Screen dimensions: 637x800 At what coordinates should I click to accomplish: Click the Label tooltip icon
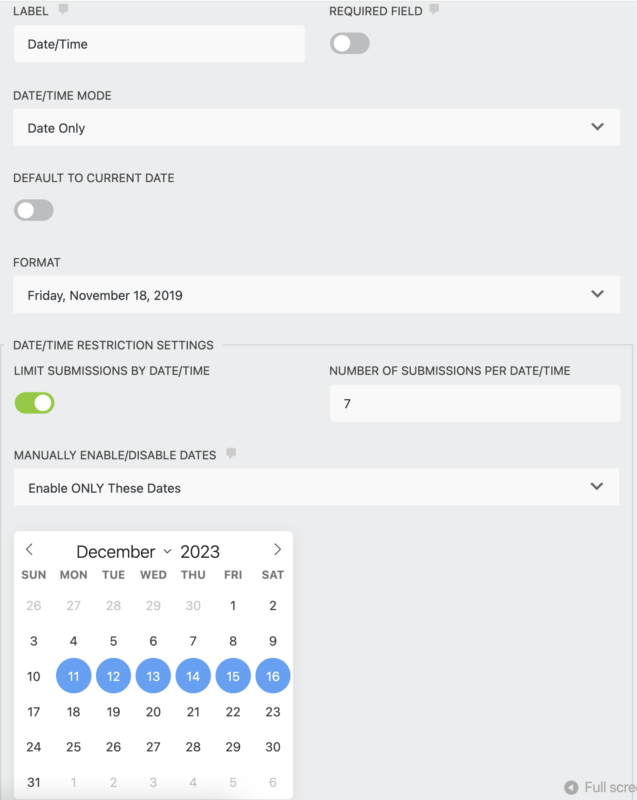point(62,11)
